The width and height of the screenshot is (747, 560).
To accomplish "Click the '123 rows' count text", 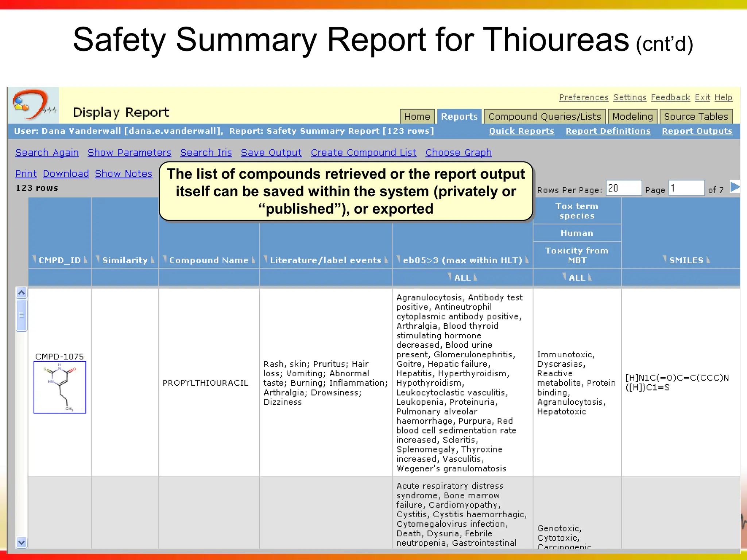I will (x=37, y=188).
